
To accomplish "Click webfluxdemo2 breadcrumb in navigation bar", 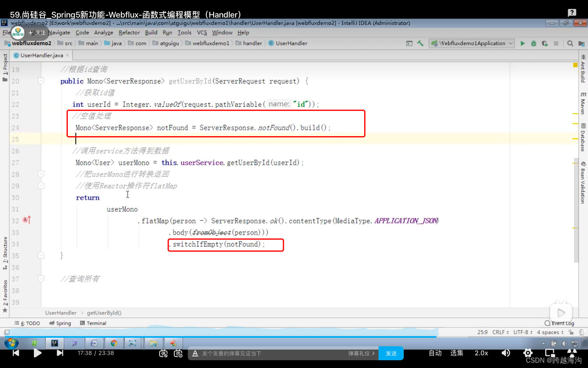I will (28, 43).
